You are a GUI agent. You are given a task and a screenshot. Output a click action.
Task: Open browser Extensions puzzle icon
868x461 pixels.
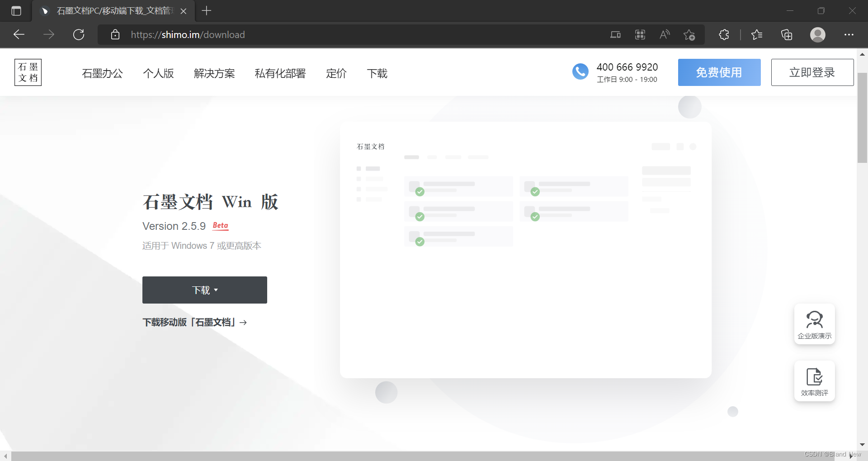tap(724, 35)
